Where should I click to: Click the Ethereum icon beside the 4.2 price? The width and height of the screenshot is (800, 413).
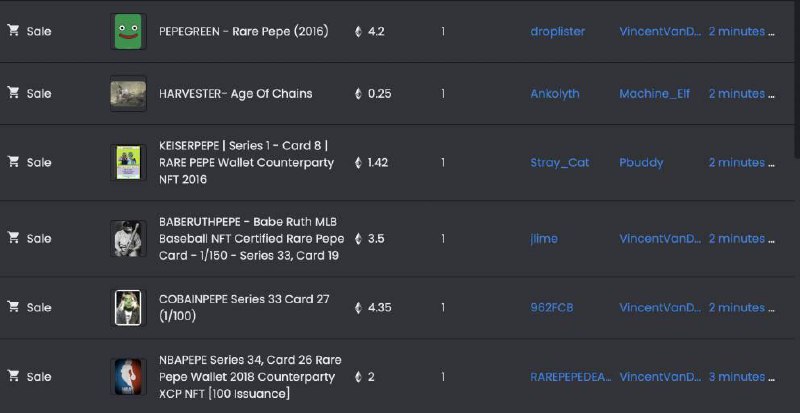coord(358,32)
